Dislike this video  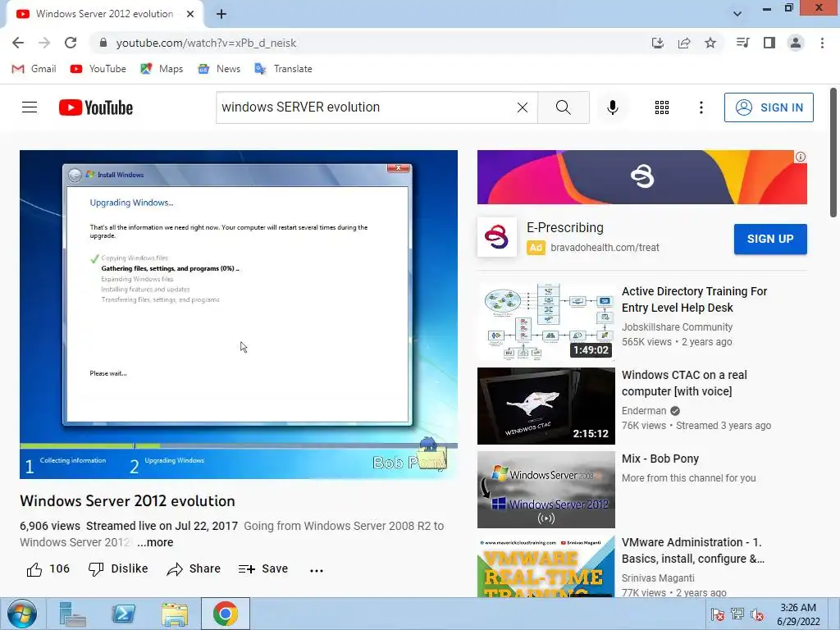(118, 569)
